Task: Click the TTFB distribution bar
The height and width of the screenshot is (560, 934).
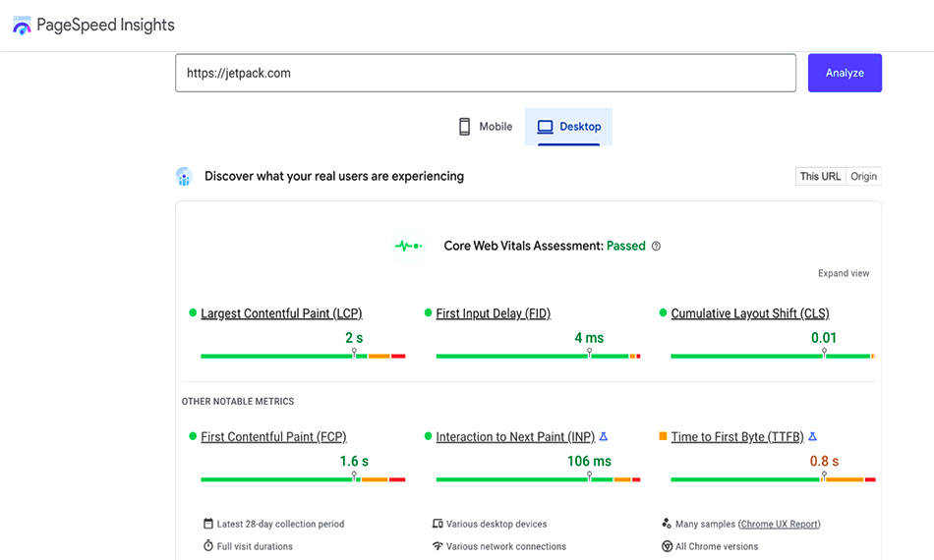Action: (773, 479)
